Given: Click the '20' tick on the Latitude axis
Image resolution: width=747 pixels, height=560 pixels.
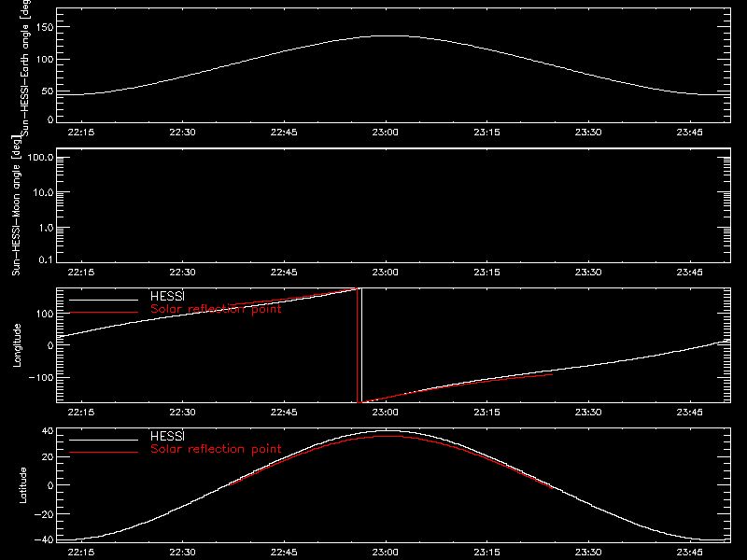Looking at the screenshot, I should click(48, 456).
